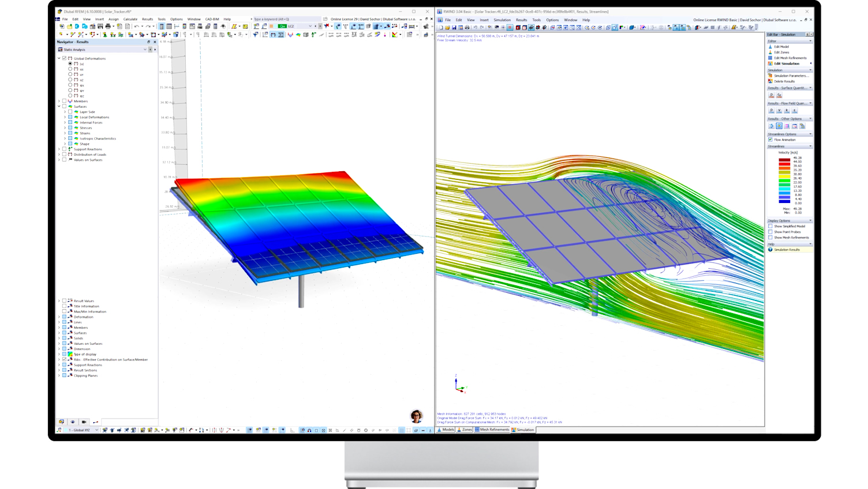Switch to the Zones tab in RWIND
This screenshot has height=489, width=868.
(464, 430)
